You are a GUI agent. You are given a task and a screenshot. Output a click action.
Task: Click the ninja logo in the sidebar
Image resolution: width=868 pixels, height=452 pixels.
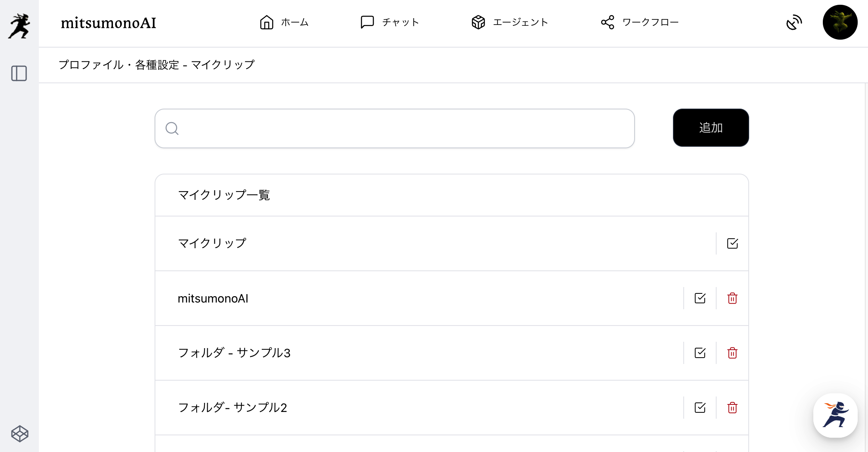(x=19, y=26)
